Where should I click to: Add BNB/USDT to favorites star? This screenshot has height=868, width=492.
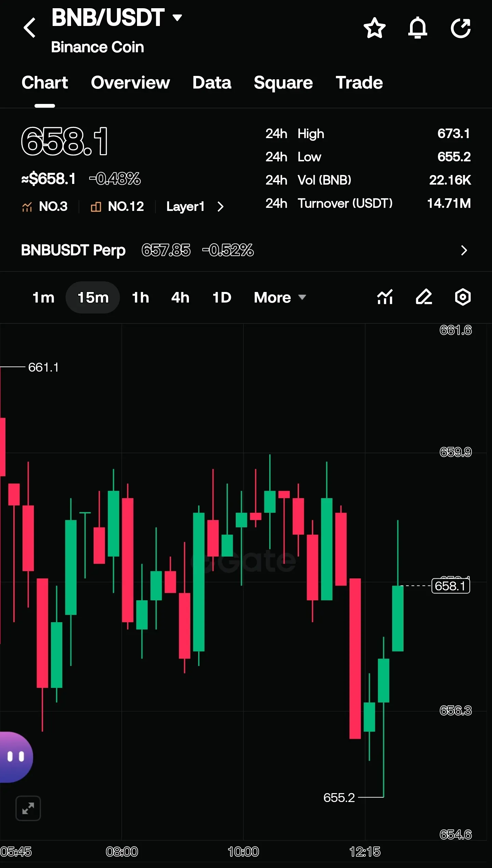(x=374, y=28)
